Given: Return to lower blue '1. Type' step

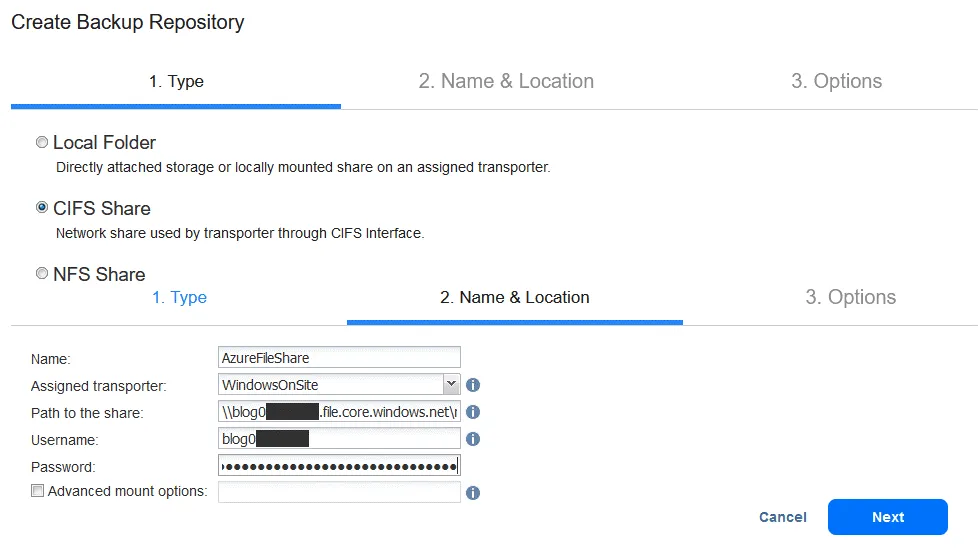Looking at the screenshot, I should coord(179,298).
